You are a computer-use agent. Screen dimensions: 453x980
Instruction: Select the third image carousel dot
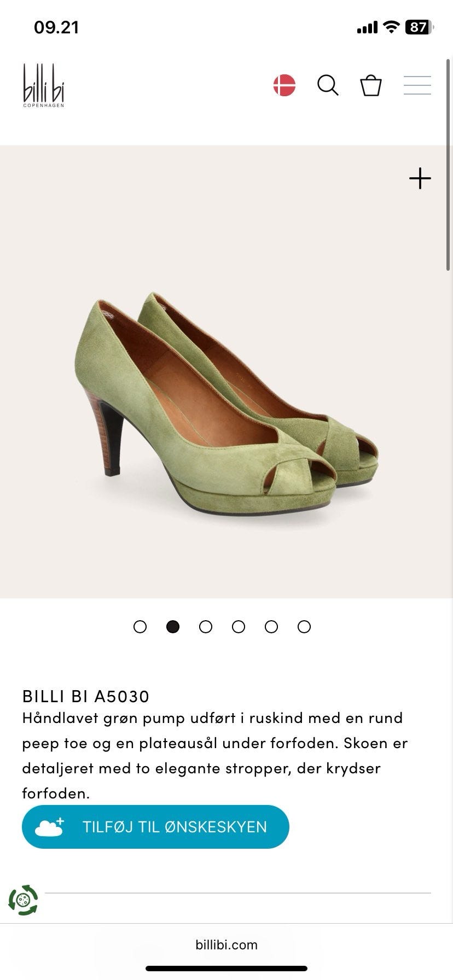coord(206,627)
